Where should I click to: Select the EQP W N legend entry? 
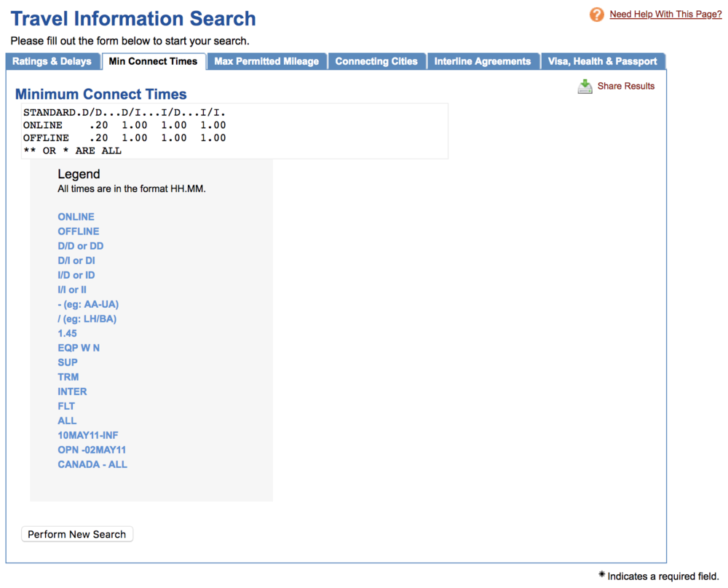click(79, 348)
